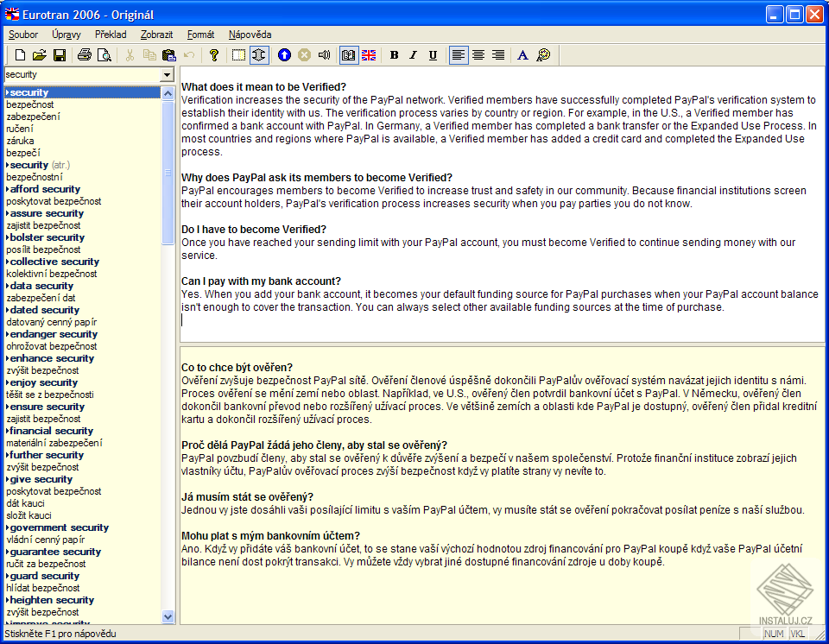Open the Nápověda menu
Viewport: 829px width, 644px height.
click(250, 35)
